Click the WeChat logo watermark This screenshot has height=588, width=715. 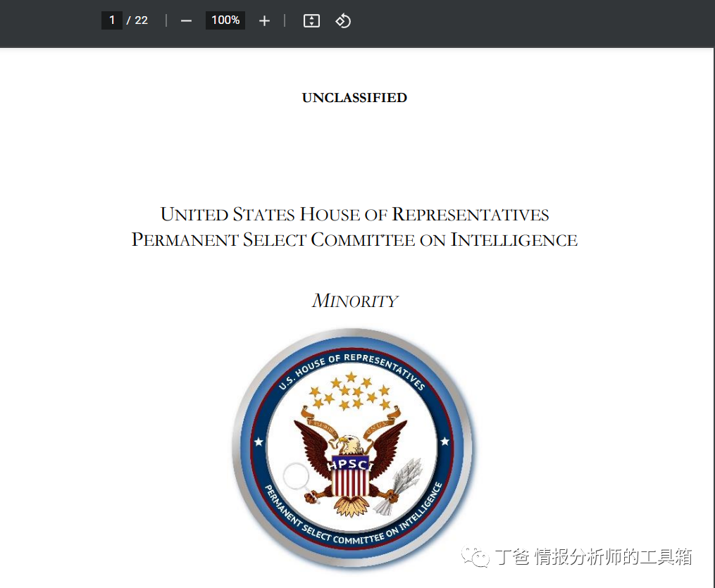point(475,557)
